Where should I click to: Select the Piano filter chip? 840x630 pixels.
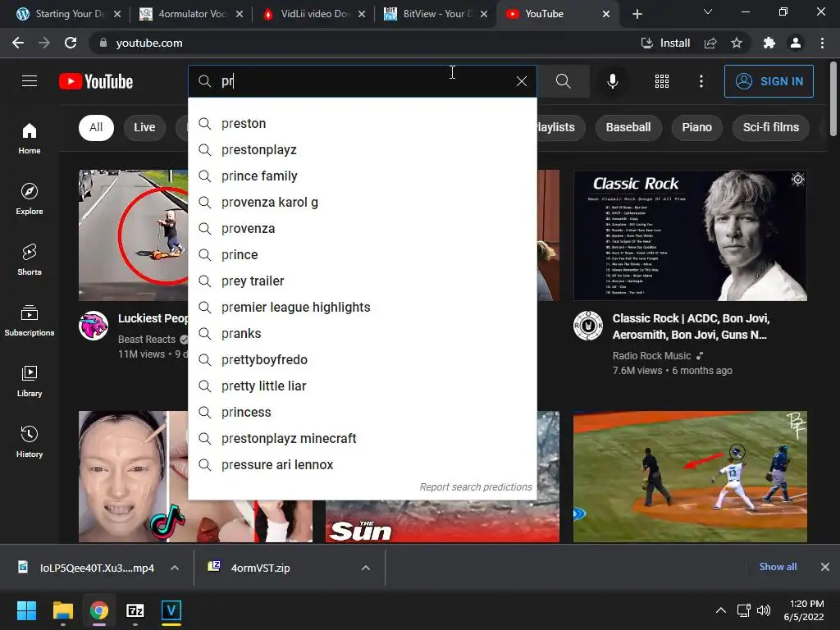coord(696,127)
